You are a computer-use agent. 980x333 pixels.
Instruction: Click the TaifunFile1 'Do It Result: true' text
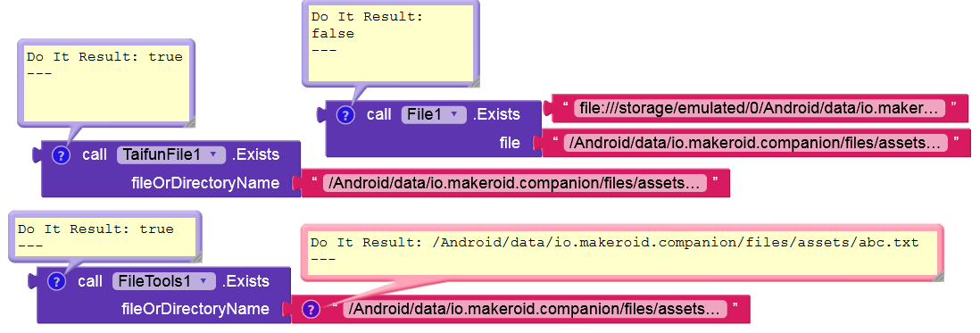point(104,57)
